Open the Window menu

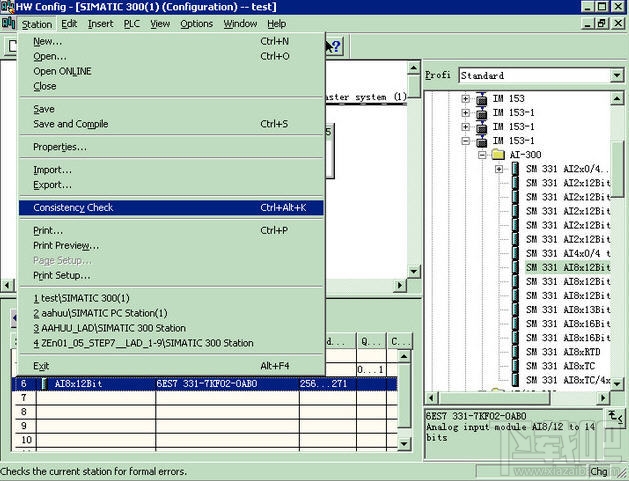(x=240, y=24)
